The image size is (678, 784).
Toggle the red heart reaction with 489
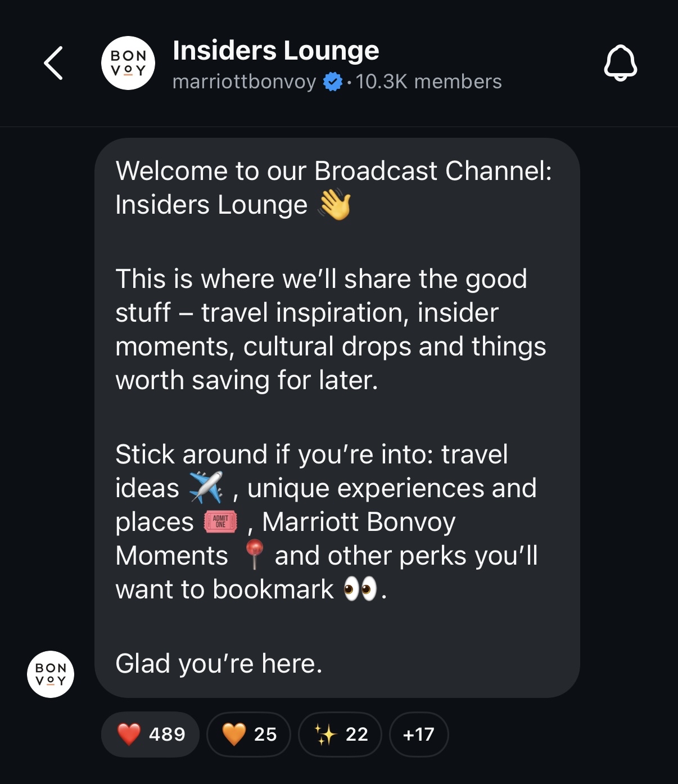(x=151, y=734)
